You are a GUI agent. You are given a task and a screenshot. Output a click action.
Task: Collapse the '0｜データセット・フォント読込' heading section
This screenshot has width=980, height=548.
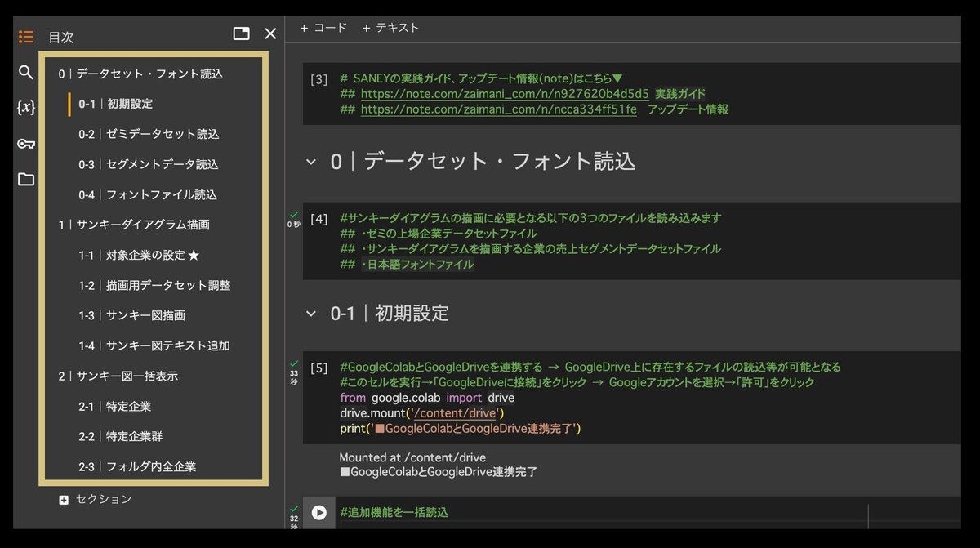pos(310,162)
